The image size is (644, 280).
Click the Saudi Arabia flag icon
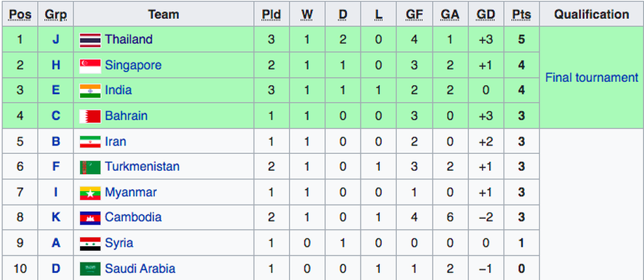[x=90, y=269]
